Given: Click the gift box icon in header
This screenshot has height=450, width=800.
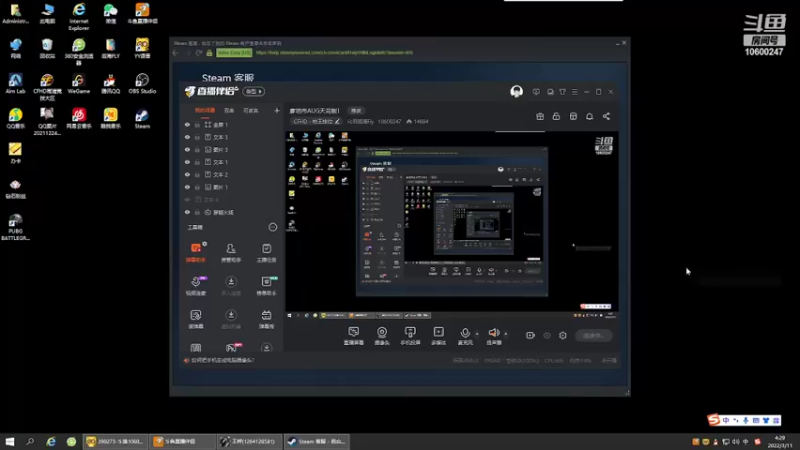Looking at the screenshot, I should click(x=540, y=116).
